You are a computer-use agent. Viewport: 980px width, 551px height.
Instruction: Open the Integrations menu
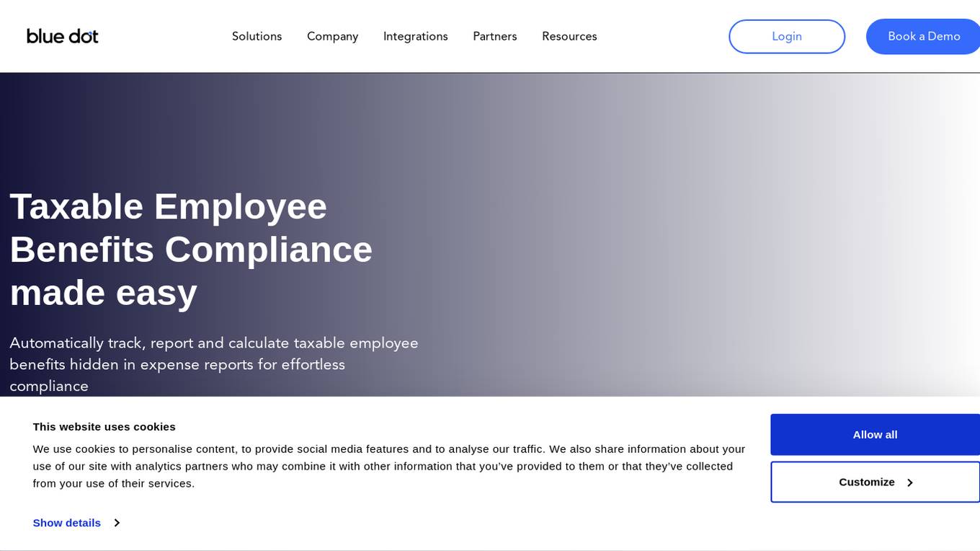coord(415,36)
